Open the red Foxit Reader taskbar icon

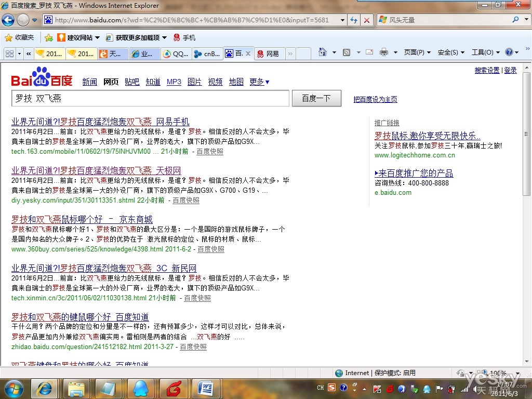[x=173, y=389]
